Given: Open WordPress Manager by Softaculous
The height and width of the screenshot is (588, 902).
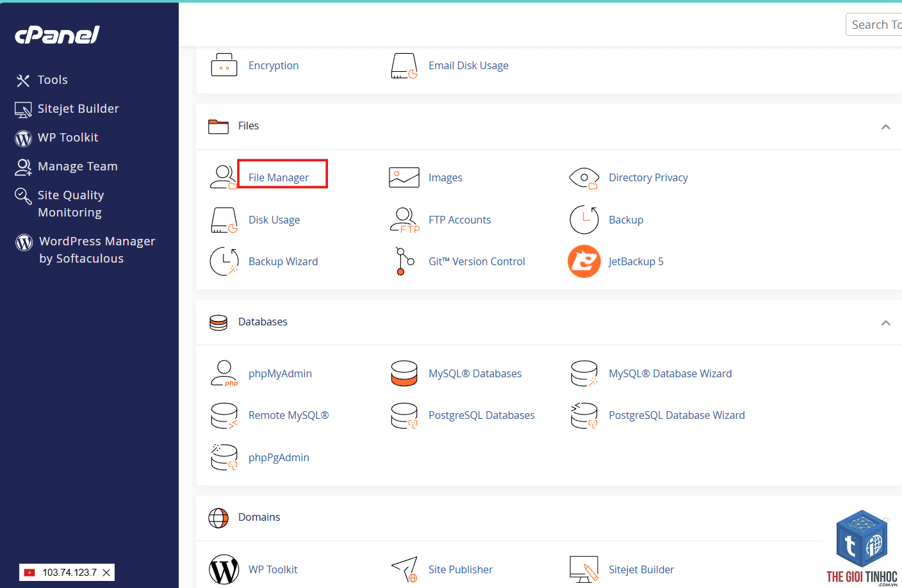Looking at the screenshot, I should coord(97,250).
